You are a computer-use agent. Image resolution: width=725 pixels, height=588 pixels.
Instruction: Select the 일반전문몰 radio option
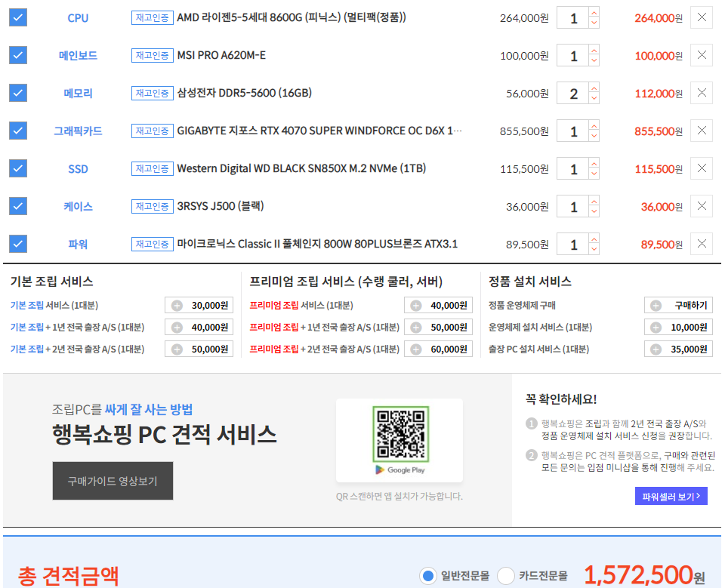pyautogui.click(x=428, y=576)
